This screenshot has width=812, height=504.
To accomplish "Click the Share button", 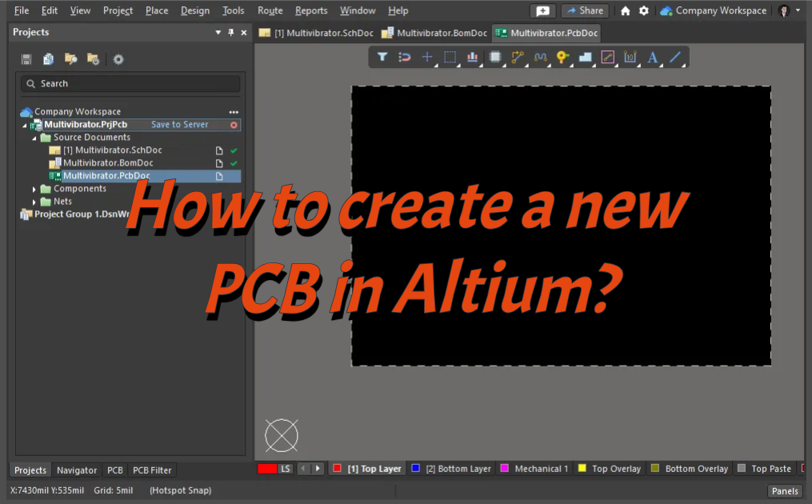I will [585, 11].
